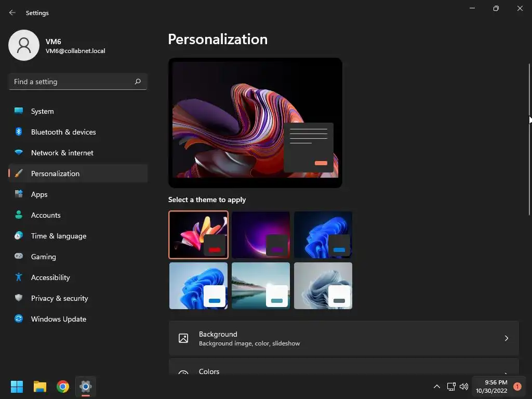Click the Windows Update sync icon
532x399 pixels.
click(x=19, y=318)
